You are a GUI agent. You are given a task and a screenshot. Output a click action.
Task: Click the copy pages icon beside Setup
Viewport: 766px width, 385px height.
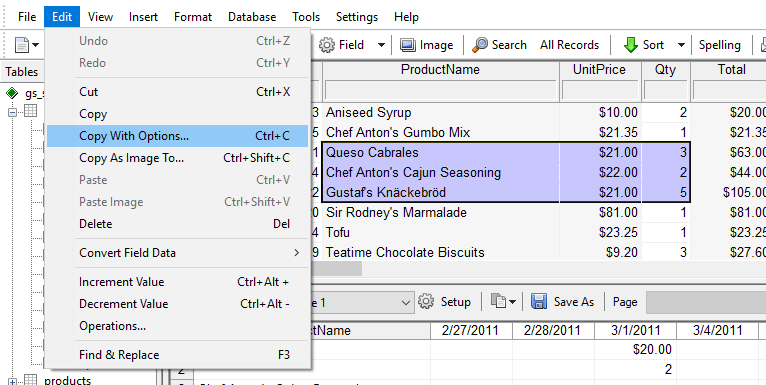click(x=498, y=301)
